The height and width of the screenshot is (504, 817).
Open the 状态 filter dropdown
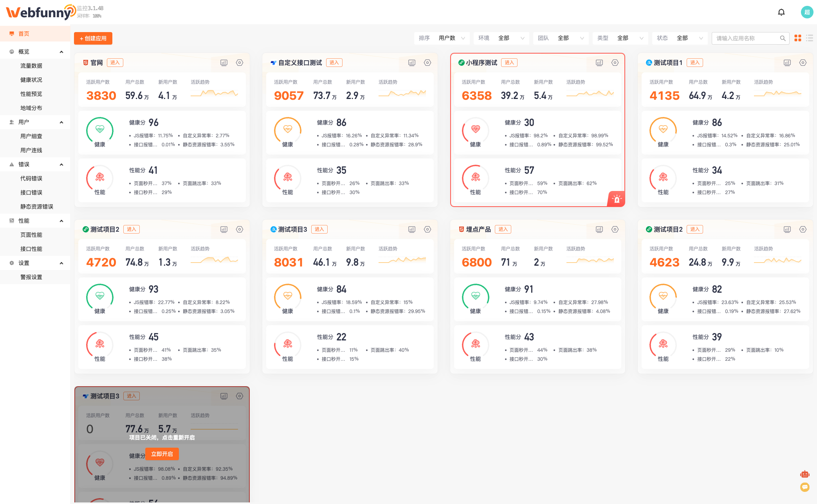click(680, 38)
